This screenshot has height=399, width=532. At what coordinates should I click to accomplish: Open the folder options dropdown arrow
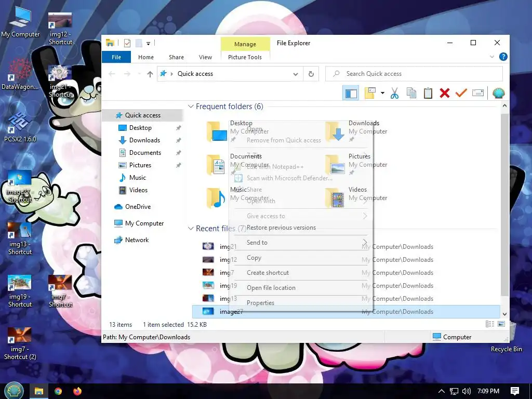pyautogui.click(x=382, y=93)
